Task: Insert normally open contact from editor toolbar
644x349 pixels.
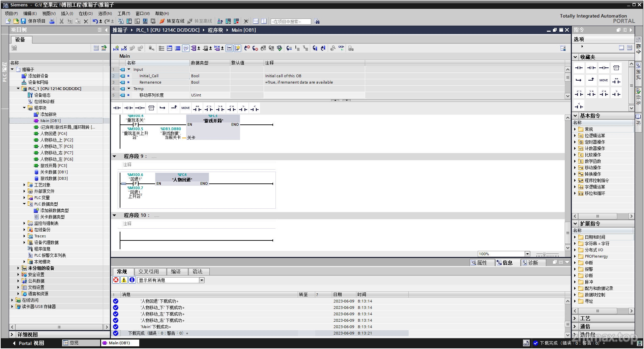Action: (117, 108)
